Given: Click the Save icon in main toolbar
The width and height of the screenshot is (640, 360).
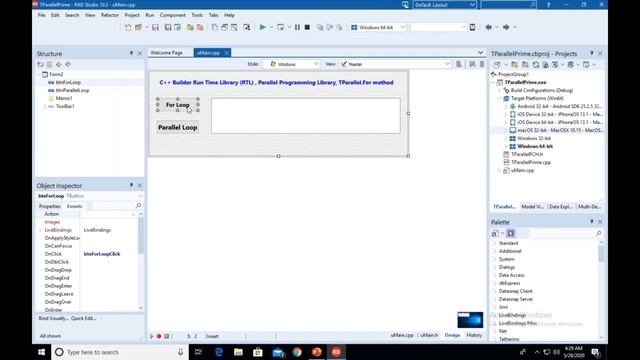Looking at the screenshot, I should [155, 27].
